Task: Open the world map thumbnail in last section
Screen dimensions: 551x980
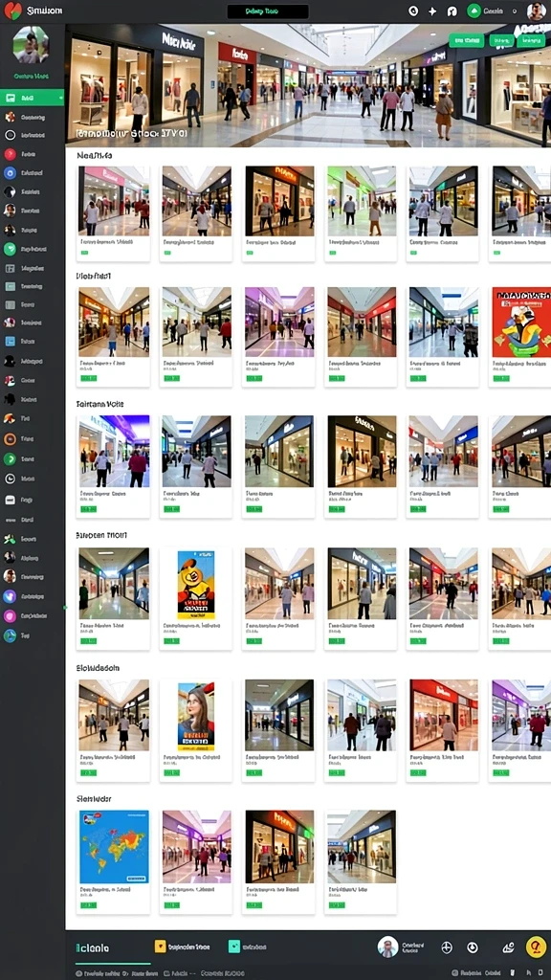Action: click(x=114, y=846)
